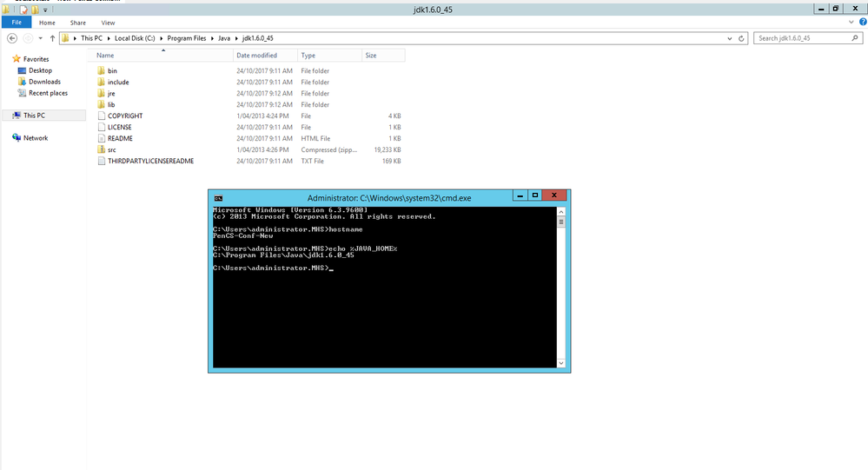The image size is (868, 470).
Task: Sort by Size column header
Action: [x=383, y=56]
